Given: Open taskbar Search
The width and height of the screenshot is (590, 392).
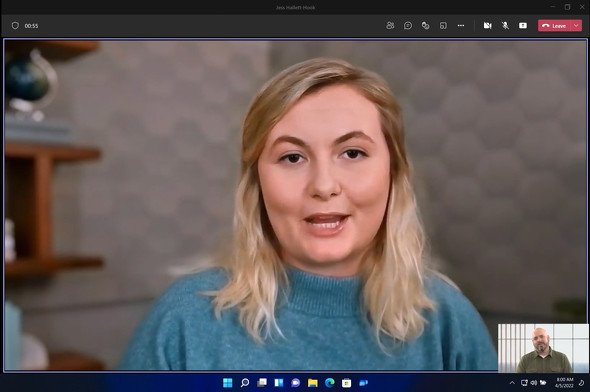Looking at the screenshot, I should click(x=245, y=383).
